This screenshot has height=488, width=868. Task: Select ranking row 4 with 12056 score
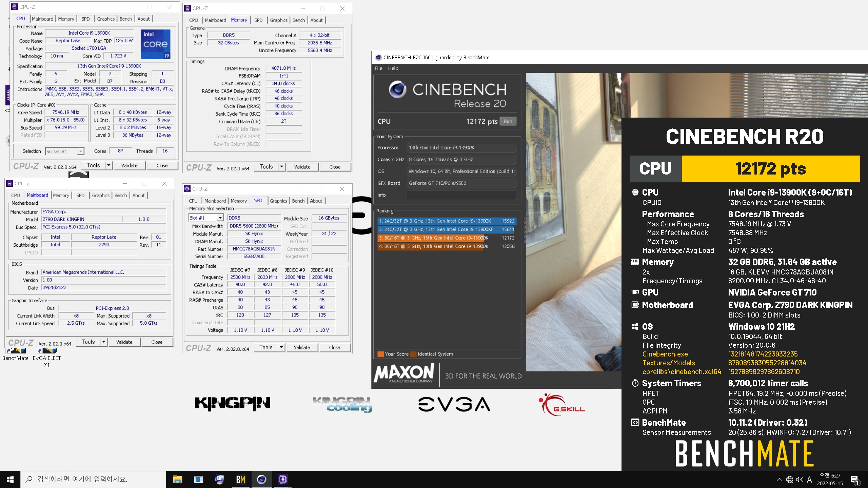(x=447, y=246)
